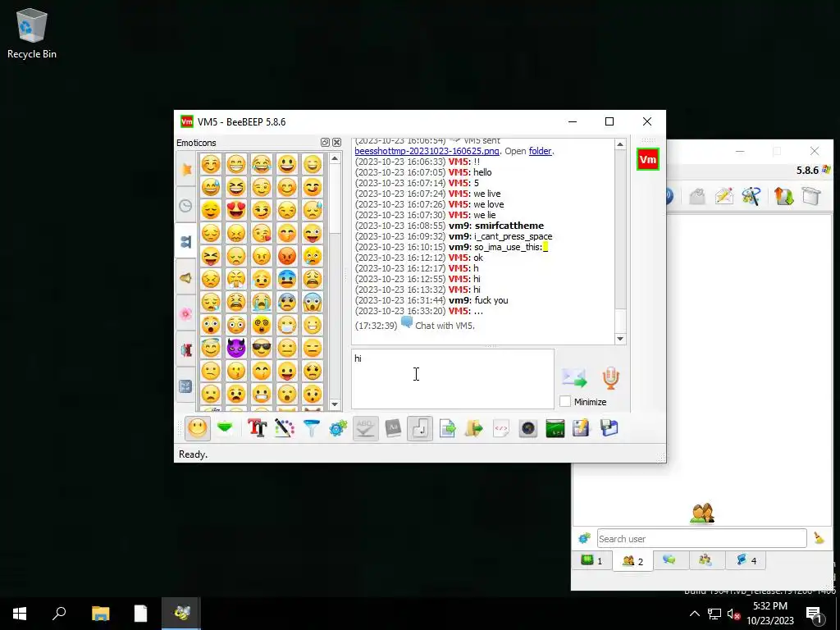Viewport: 840px width, 630px height.
Task: Open the font color pencil icon
Action: pos(285,428)
